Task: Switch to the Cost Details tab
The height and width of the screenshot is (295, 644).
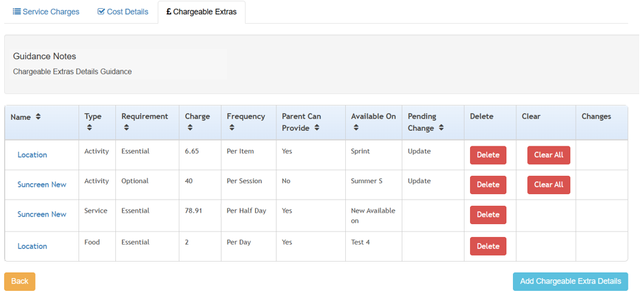Action: coord(123,12)
